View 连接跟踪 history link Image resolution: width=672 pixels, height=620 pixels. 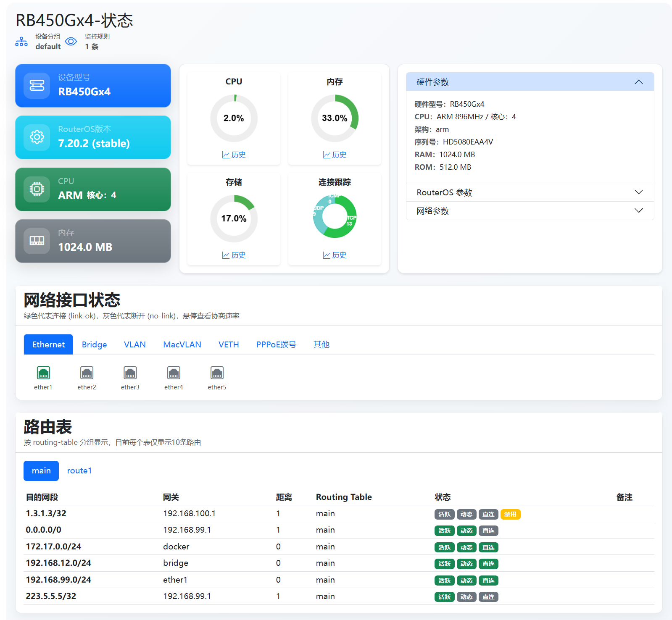(335, 255)
